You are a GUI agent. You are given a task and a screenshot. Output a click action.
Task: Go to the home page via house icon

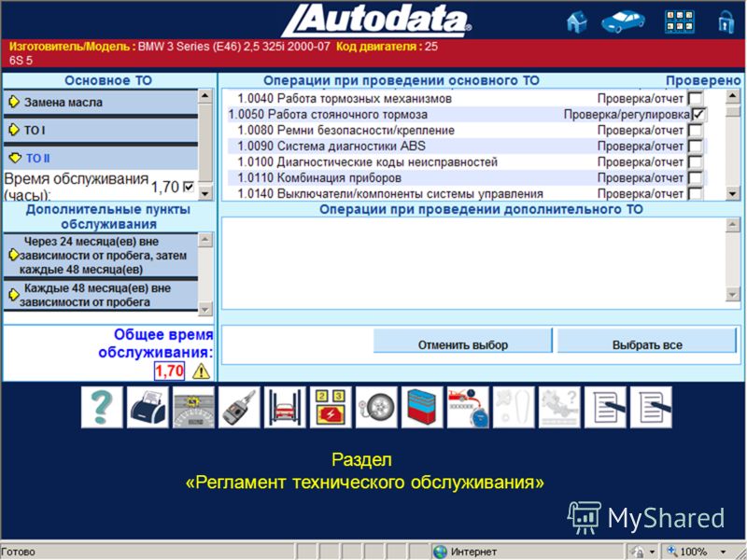pos(576,21)
